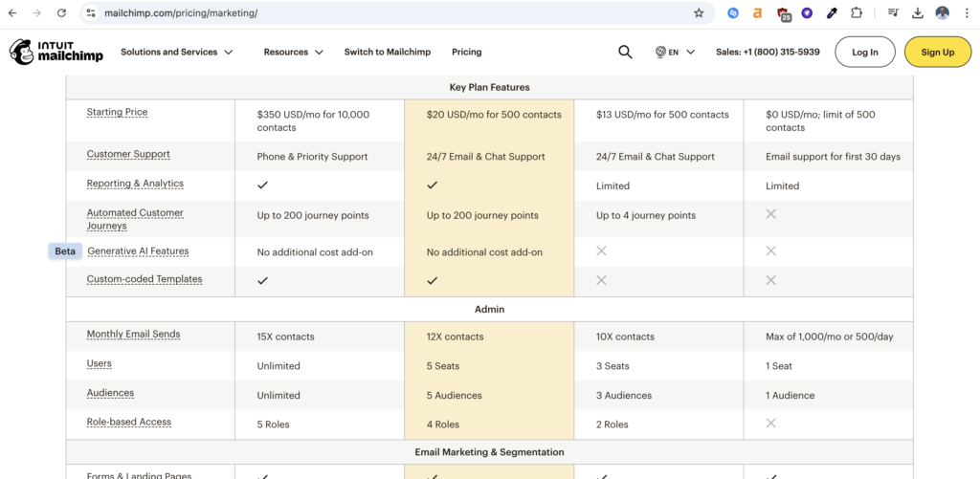This screenshot has height=479, width=980.
Task: Click the yellow Sign Up button
Action: 938,52
